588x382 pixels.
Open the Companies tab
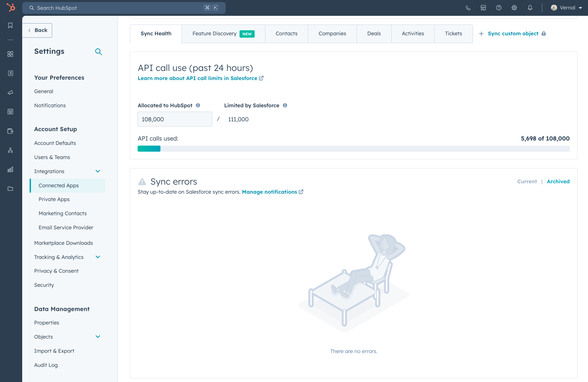tap(332, 34)
